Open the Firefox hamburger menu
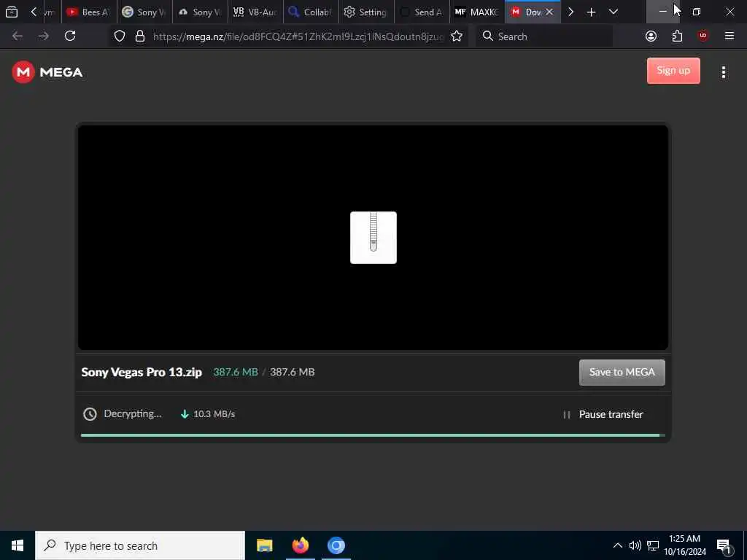 729,36
